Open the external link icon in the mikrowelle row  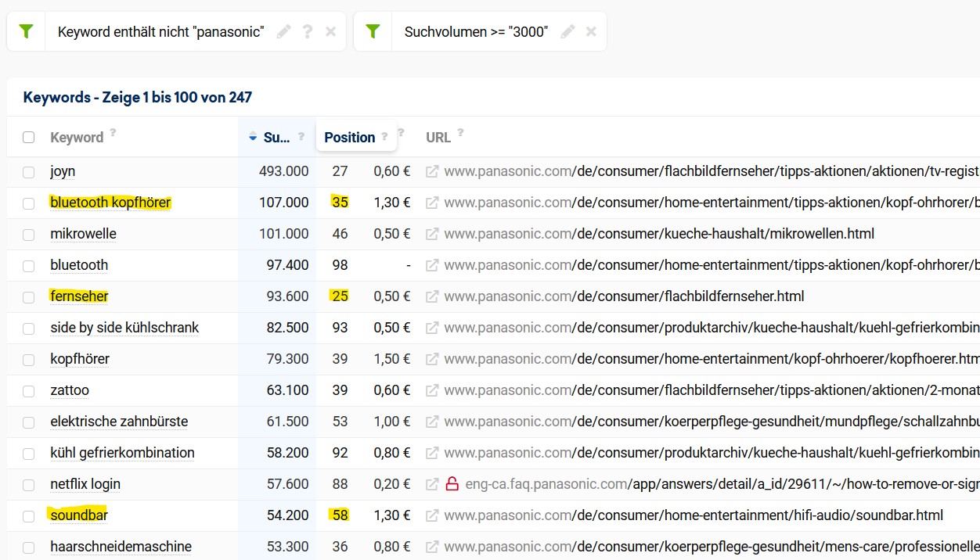pyautogui.click(x=432, y=234)
